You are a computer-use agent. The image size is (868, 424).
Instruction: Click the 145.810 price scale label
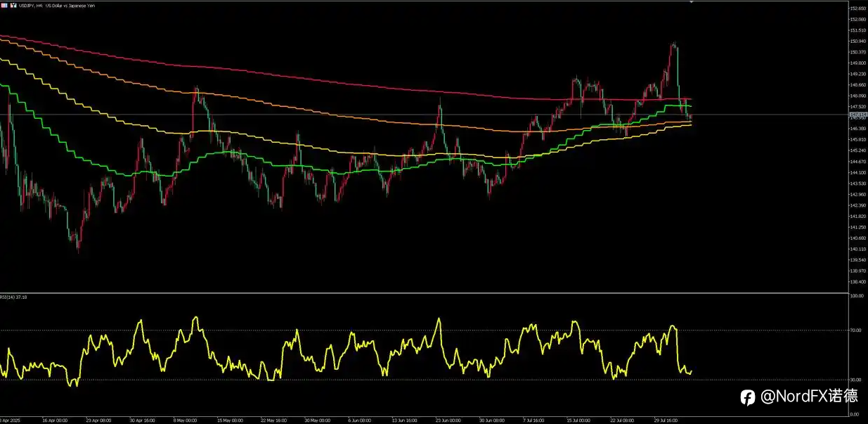[857, 140]
